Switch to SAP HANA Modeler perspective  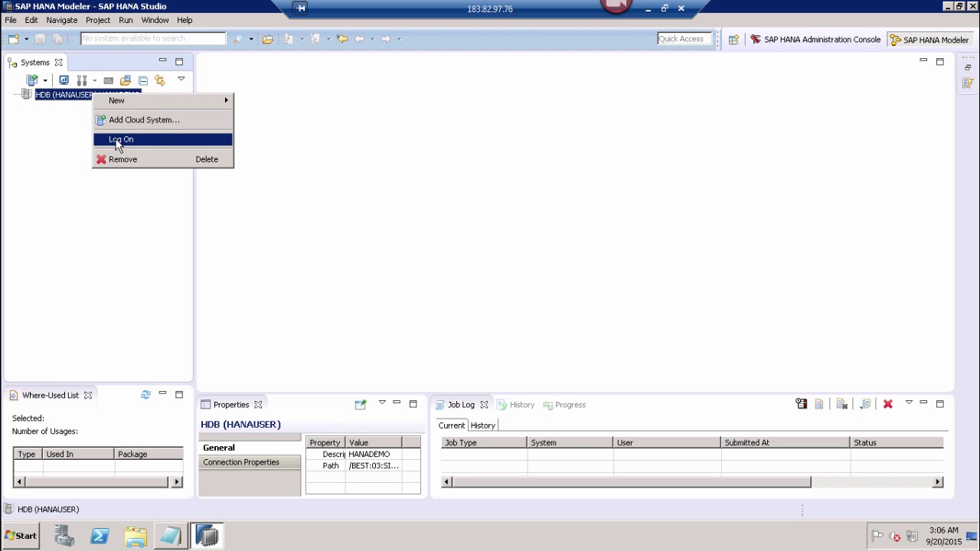pyautogui.click(x=929, y=40)
